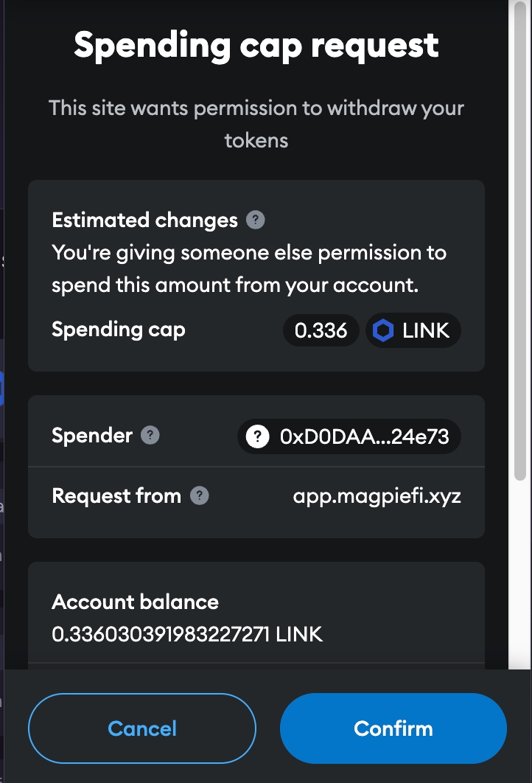Image resolution: width=532 pixels, height=783 pixels.
Task: Click the Spender row label
Action: tap(92, 435)
